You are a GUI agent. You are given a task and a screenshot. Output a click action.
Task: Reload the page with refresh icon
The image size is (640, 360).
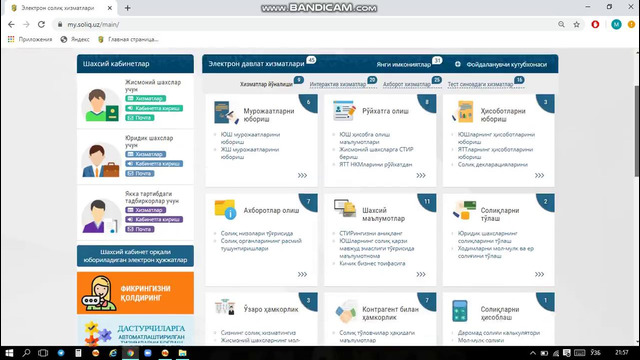(x=41, y=24)
